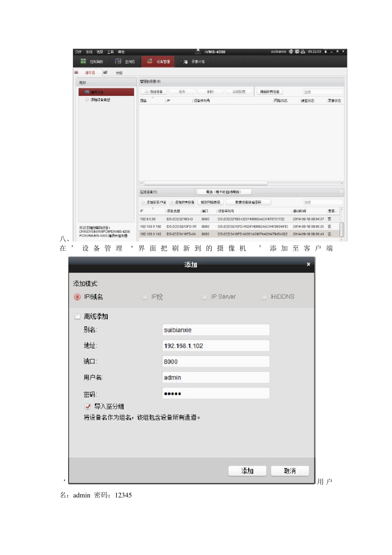Click 恢复设备缺省密码 restore default password button
Viewport: 392px width, 555px height.
(248, 202)
